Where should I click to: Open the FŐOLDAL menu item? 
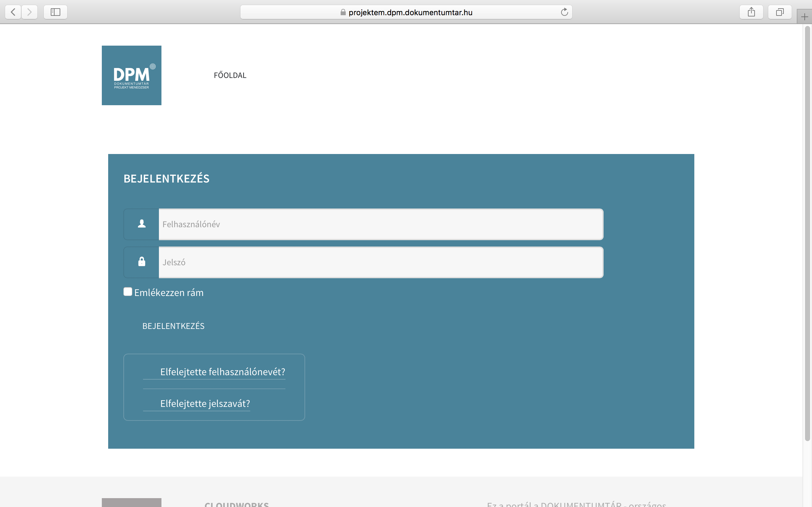point(230,75)
